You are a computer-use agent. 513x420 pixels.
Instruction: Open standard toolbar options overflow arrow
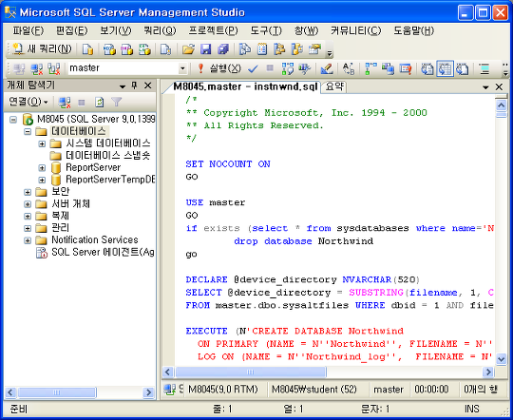pos(329,52)
